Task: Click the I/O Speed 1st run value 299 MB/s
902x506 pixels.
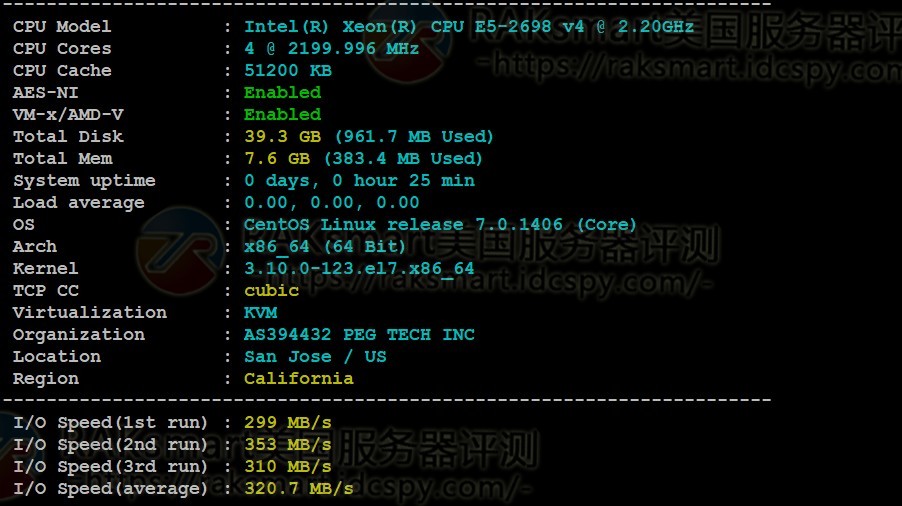Action: (x=288, y=423)
